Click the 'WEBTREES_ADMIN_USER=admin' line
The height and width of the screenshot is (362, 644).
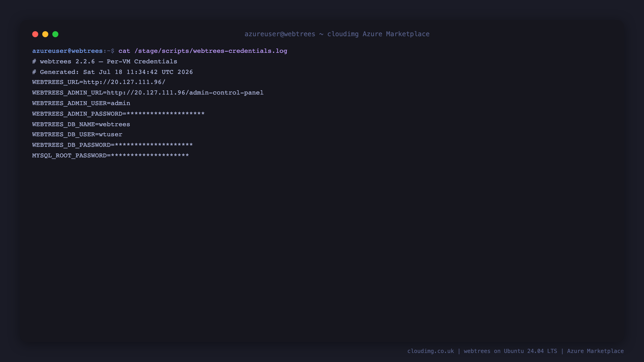click(x=81, y=103)
